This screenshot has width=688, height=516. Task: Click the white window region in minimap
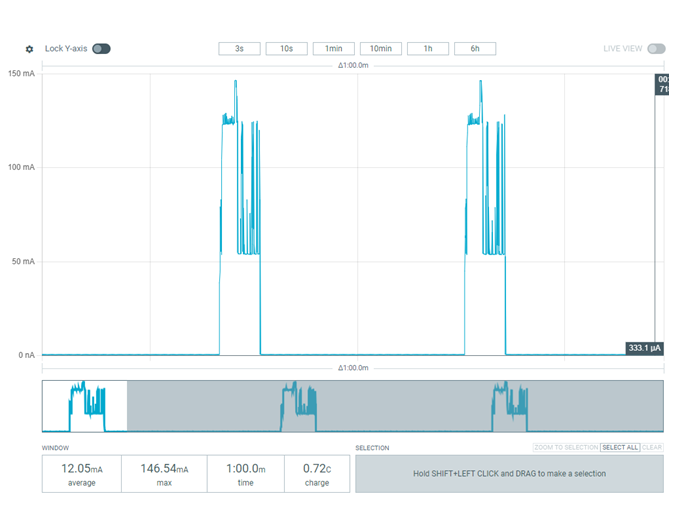(85, 406)
